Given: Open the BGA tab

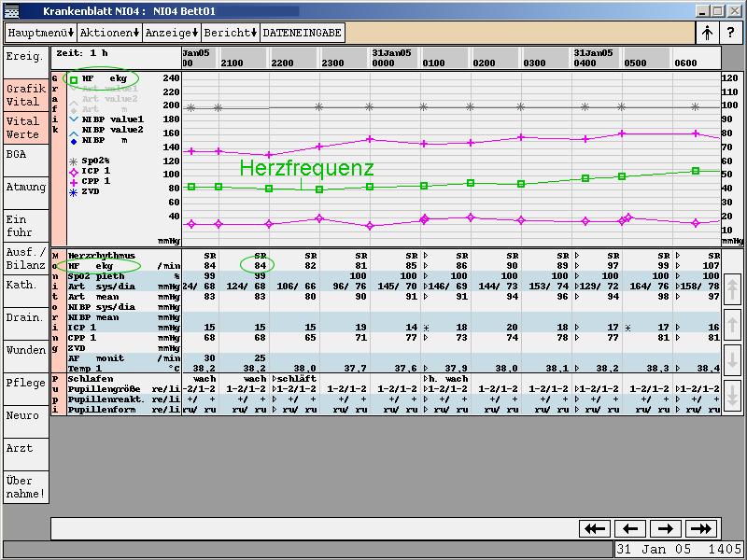Looking at the screenshot, I should point(26,161).
